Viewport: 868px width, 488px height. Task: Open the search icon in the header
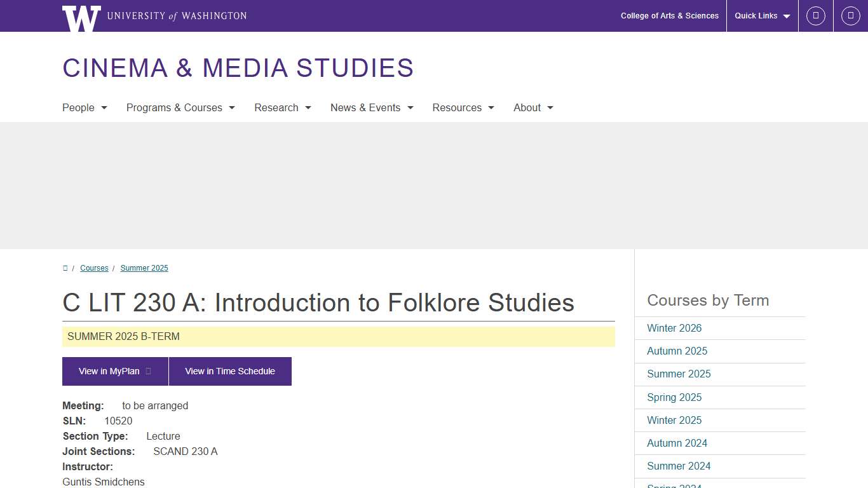[816, 15]
